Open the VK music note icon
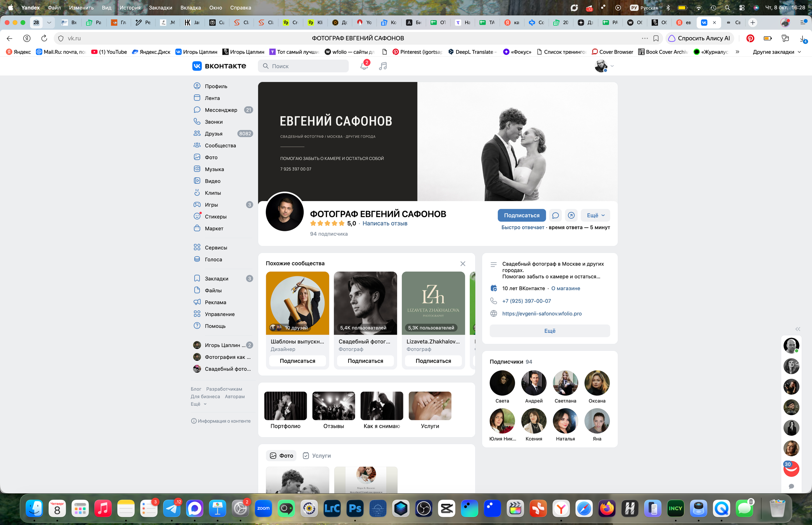The height and width of the screenshot is (525, 812). point(383,66)
